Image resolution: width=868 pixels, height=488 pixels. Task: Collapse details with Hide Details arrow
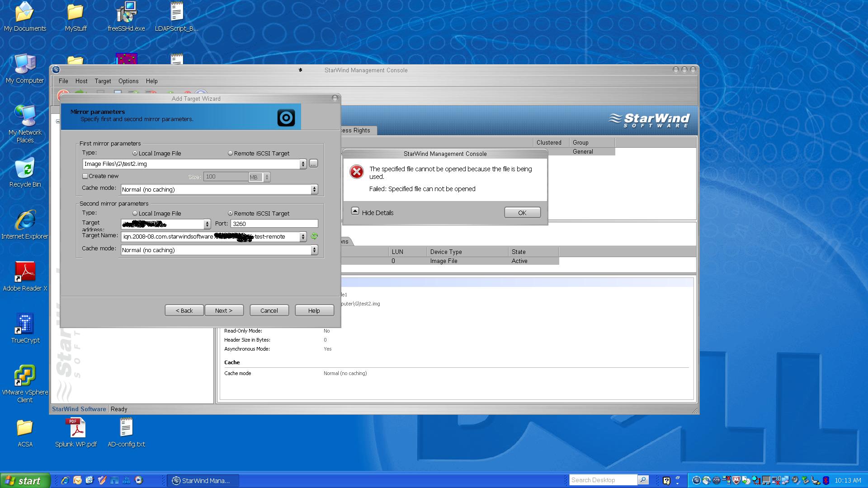tap(355, 211)
